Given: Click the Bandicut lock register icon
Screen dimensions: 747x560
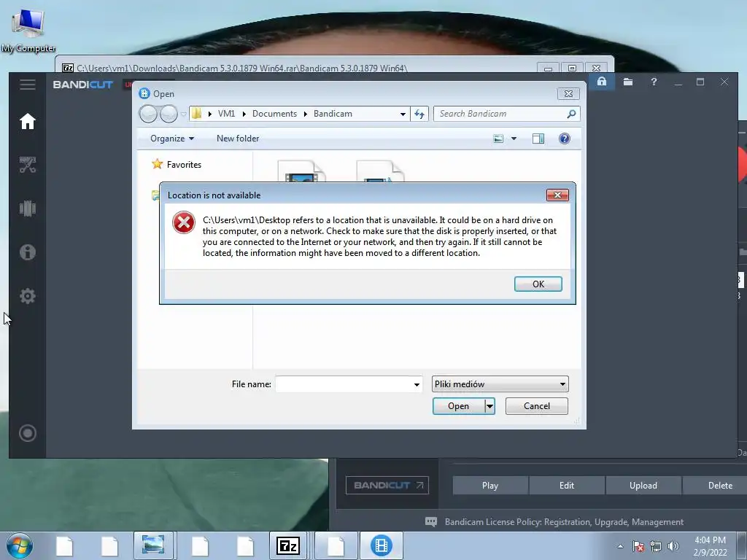Looking at the screenshot, I should (602, 82).
